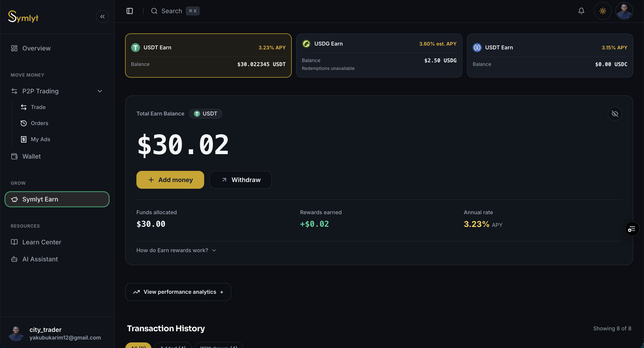Open the notifications bell
This screenshot has width=644, height=348.
pyautogui.click(x=581, y=11)
